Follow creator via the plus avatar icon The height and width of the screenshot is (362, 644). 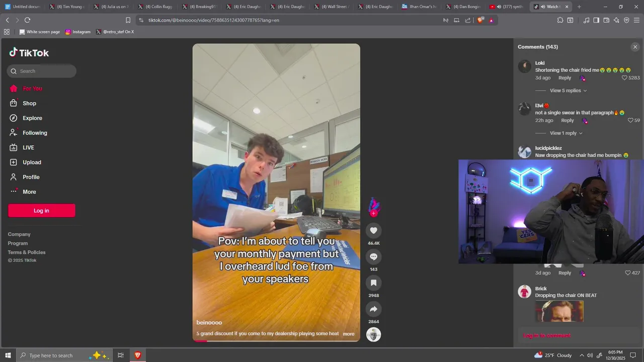pos(373,213)
